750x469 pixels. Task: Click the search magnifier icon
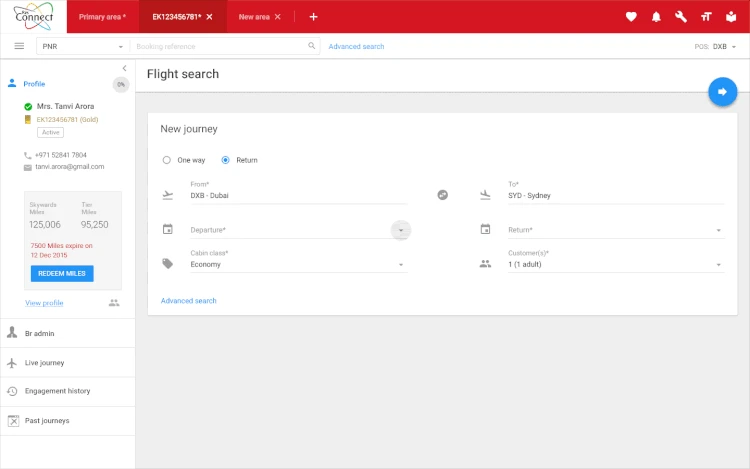(312, 46)
